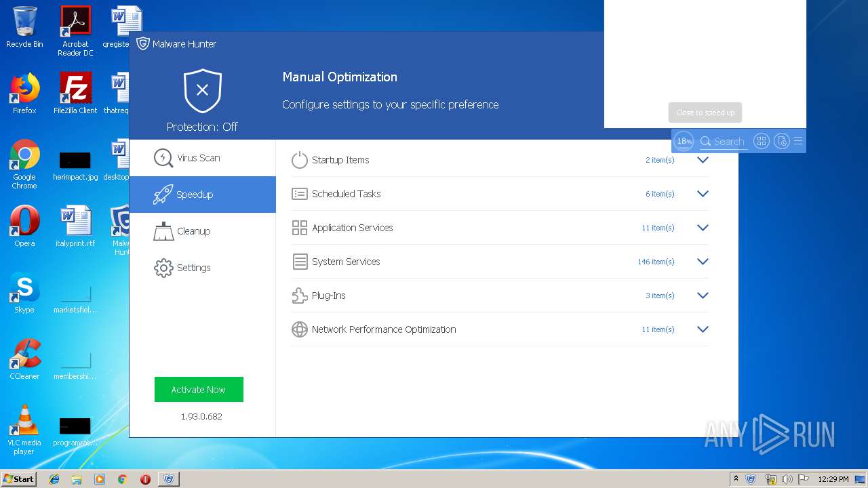Click the 18% memory usage circle
This screenshot has width=868, height=488.
(x=684, y=141)
